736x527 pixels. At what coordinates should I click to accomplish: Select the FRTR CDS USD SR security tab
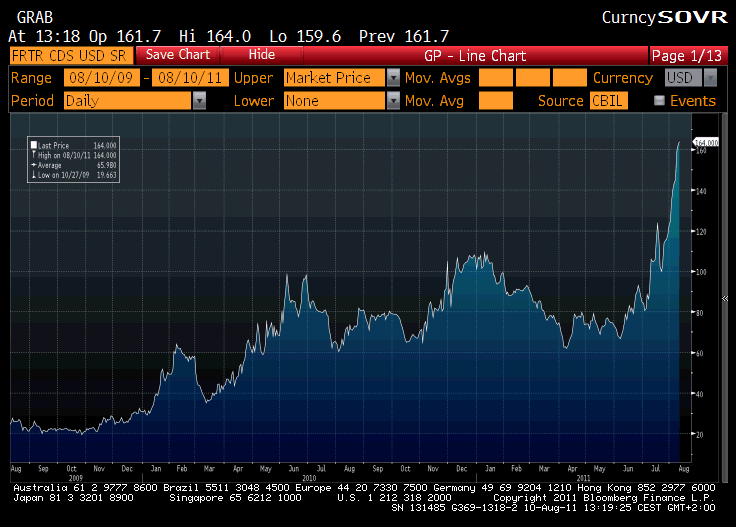pyautogui.click(x=69, y=54)
